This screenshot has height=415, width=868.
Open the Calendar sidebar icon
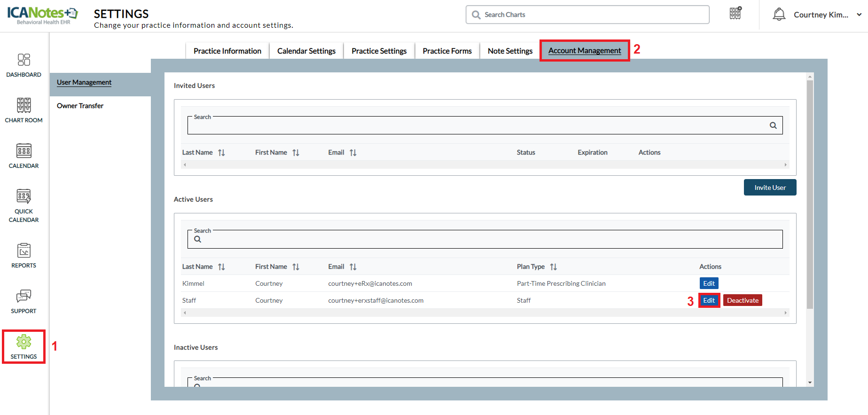coord(23,156)
